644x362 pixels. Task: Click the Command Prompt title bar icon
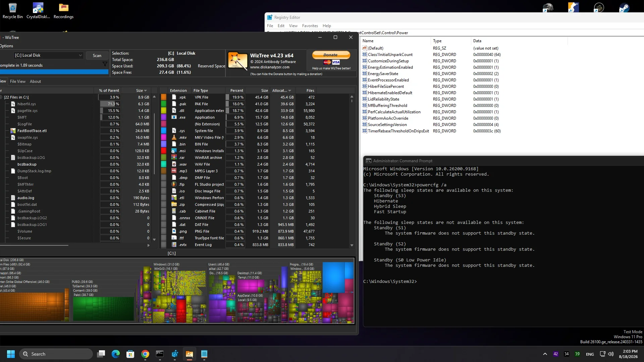(x=369, y=161)
